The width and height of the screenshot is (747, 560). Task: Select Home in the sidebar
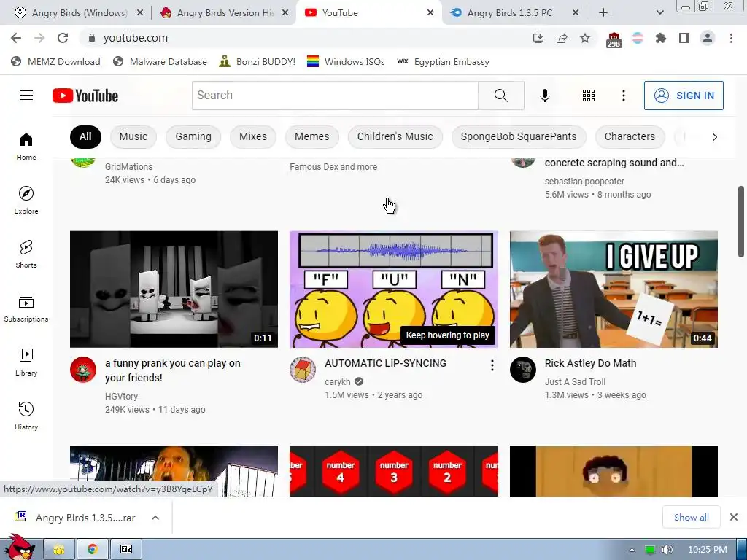tap(26, 146)
